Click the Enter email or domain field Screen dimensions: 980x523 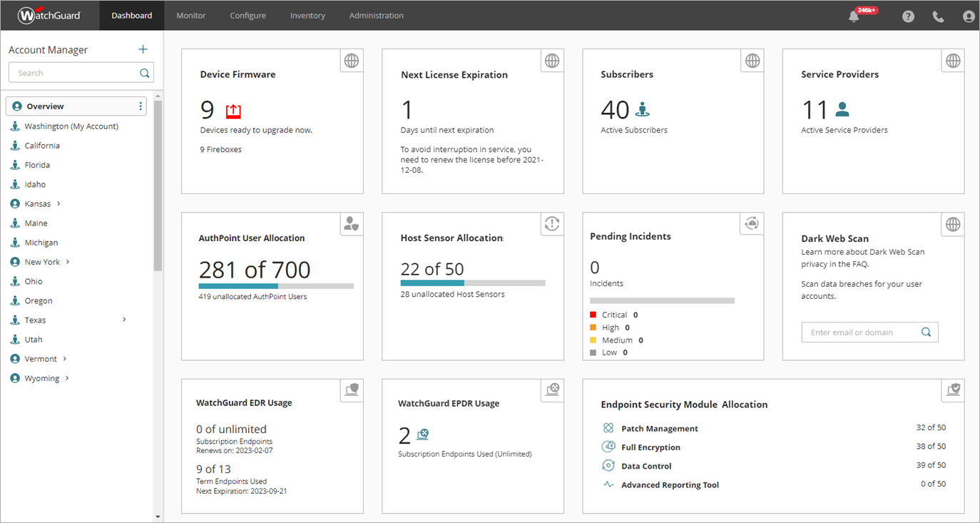click(x=869, y=332)
